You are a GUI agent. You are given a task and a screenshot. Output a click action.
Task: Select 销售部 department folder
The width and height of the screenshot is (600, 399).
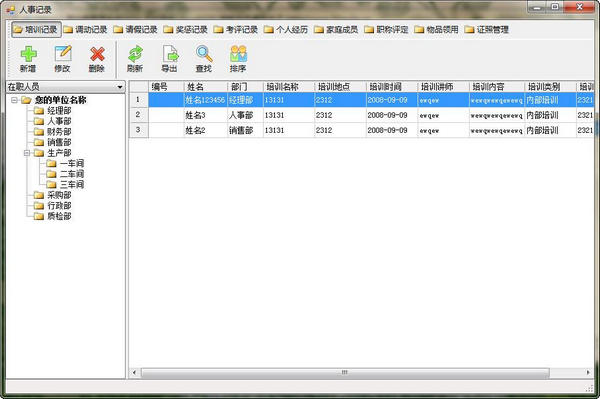pyautogui.click(x=59, y=142)
